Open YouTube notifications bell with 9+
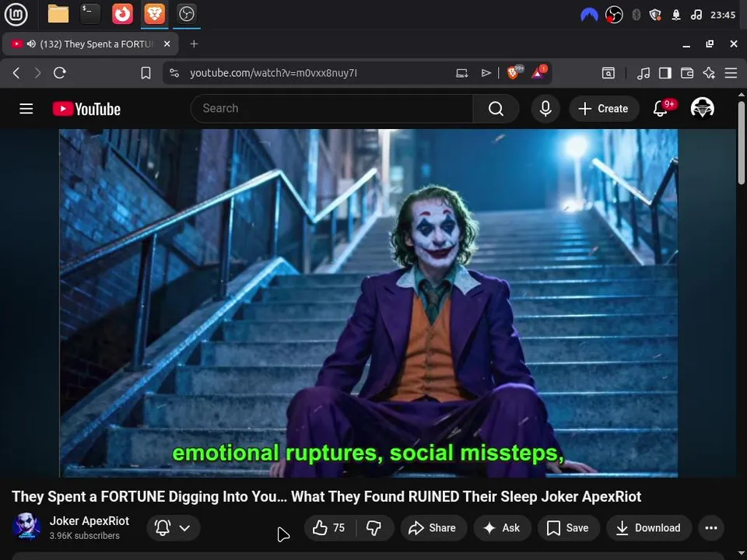The image size is (747, 560). [x=661, y=109]
